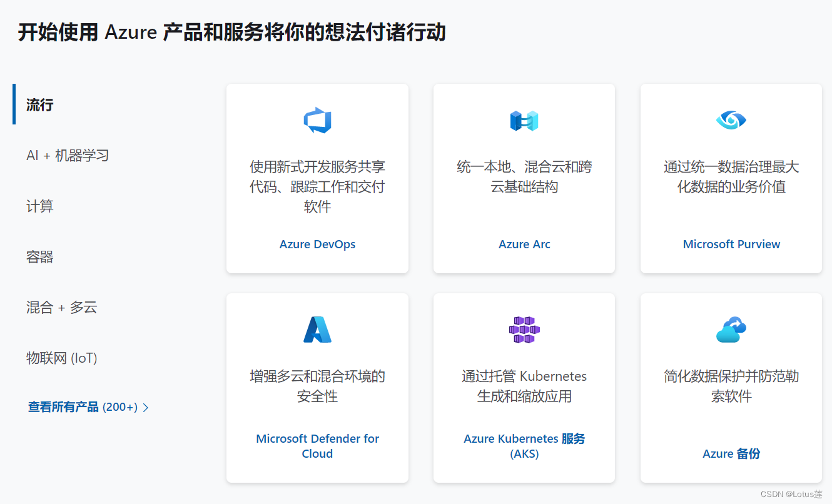The height and width of the screenshot is (504, 832).
Task: Open Azure Kubernetes 服务 (AKS) link
Action: [x=524, y=446]
